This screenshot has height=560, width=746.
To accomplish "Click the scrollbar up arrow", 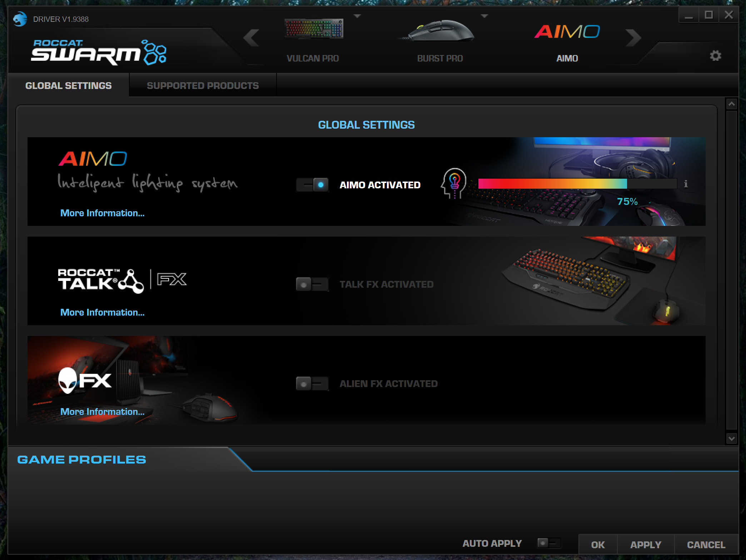I will pos(731,104).
